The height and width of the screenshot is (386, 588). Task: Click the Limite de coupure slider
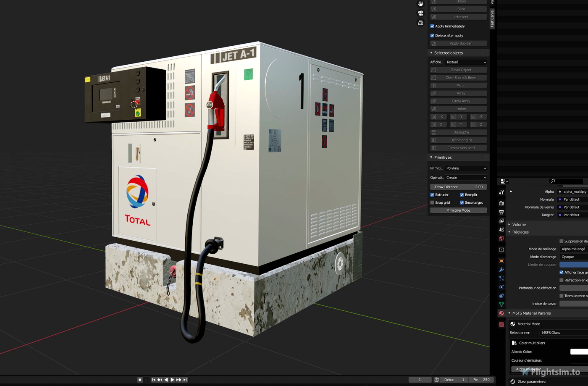click(x=574, y=265)
